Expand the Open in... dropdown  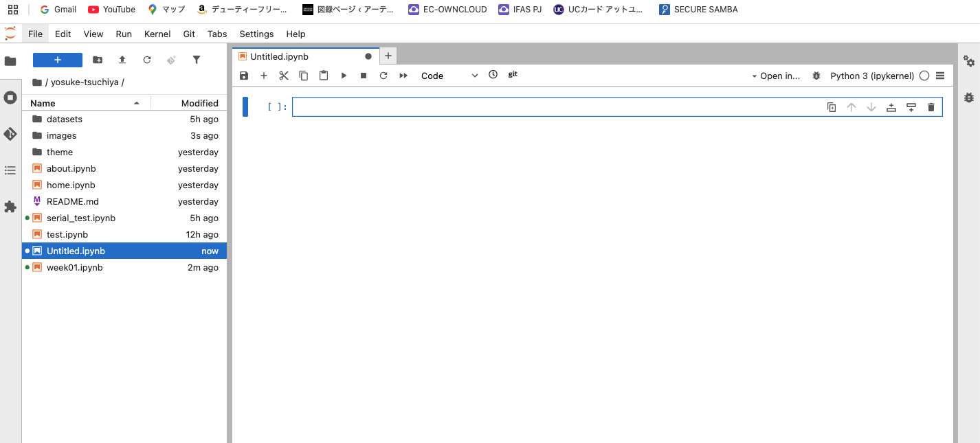tap(776, 76)
